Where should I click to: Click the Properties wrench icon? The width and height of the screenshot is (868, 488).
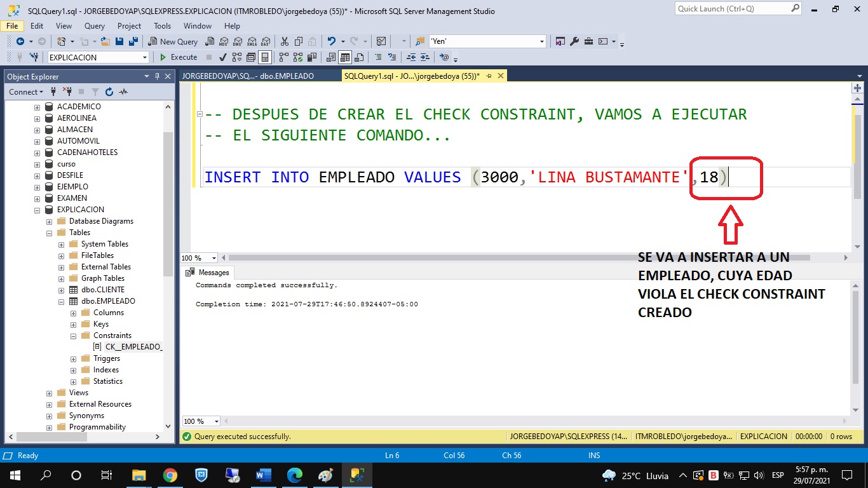click(x=574, y=41)
